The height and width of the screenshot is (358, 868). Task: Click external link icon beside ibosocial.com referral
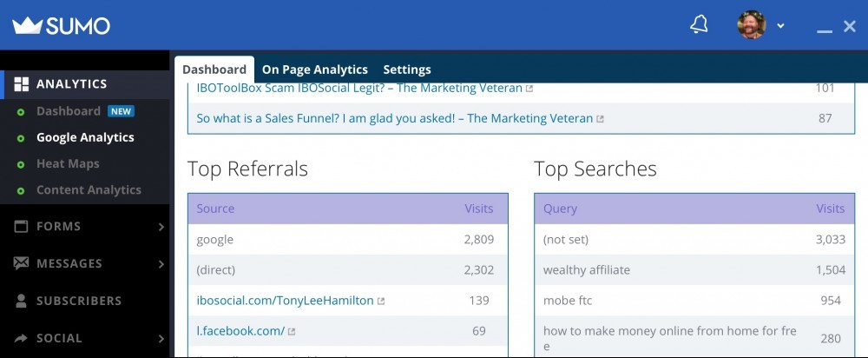coord(381,302)
